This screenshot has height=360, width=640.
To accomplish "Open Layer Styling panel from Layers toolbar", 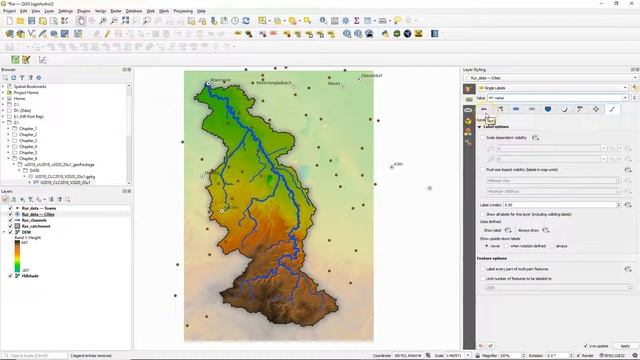I will 5,199.
